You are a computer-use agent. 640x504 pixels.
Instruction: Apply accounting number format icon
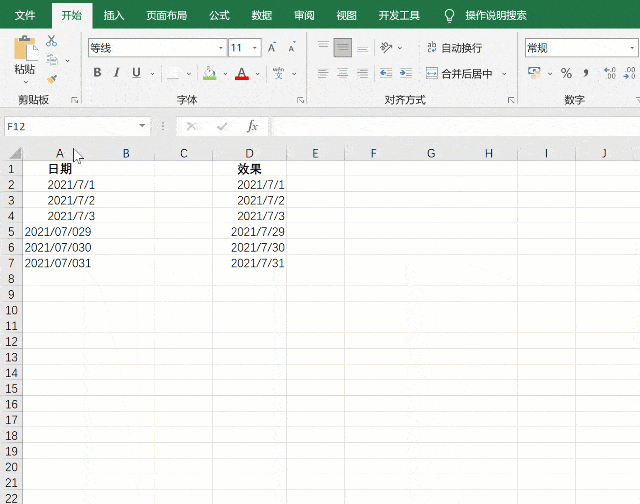[534, 73]
